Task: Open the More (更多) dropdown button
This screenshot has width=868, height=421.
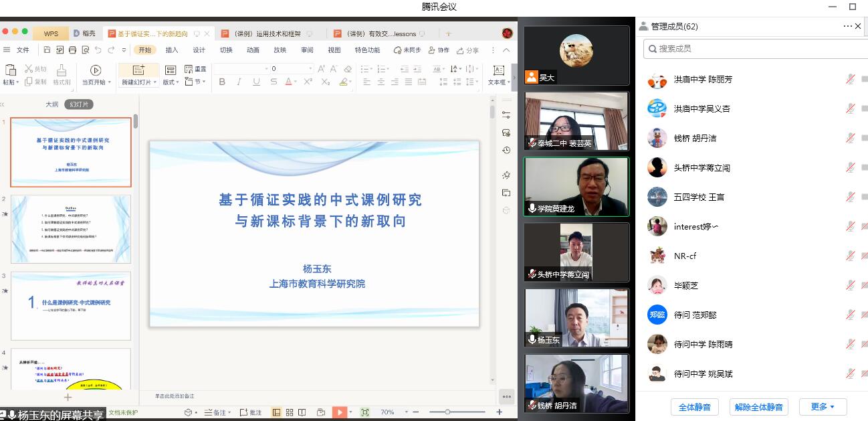Action: 823,406
